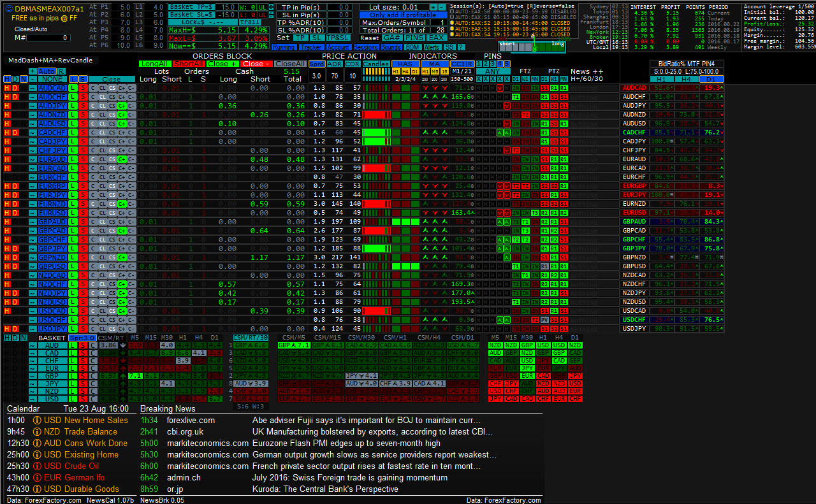Viewport: 816px width, 504px height.
Task: Click the C- button in CHFJPY row
Action: 132,150
